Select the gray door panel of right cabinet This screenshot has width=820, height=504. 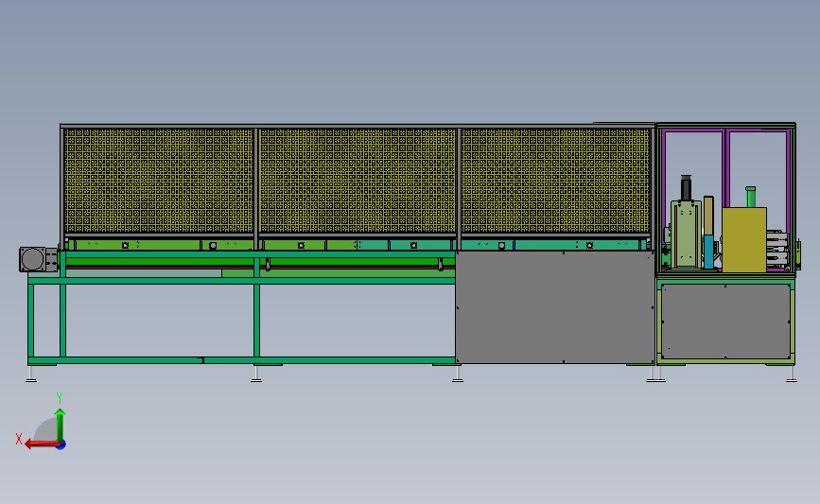point(725,321)
